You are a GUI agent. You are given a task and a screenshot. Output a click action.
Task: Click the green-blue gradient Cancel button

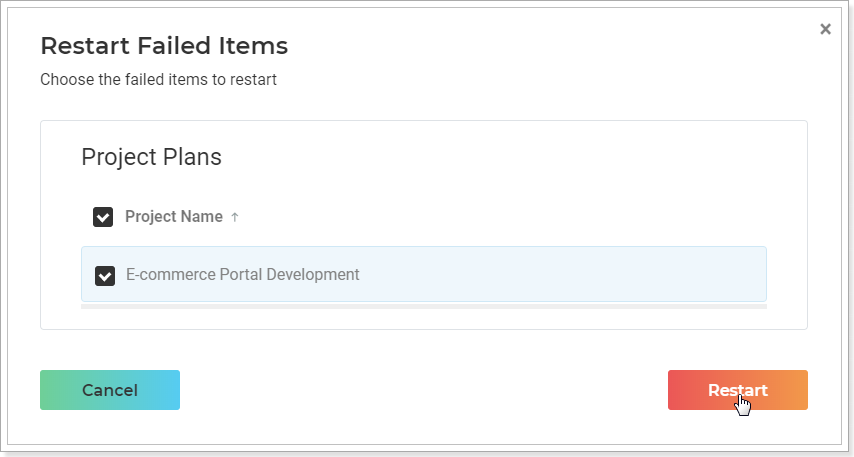[x=110, y=390]
